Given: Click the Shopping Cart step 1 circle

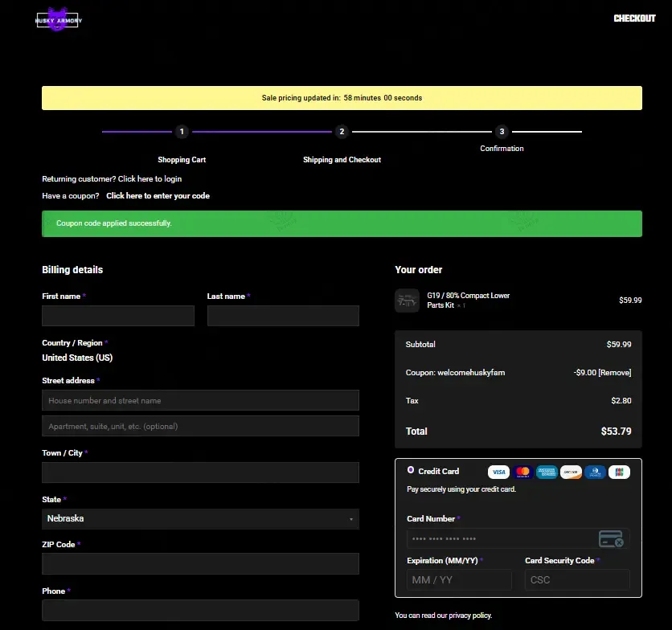Looking at the screenshot, I should pyautogui.click(x=182, y=132).
